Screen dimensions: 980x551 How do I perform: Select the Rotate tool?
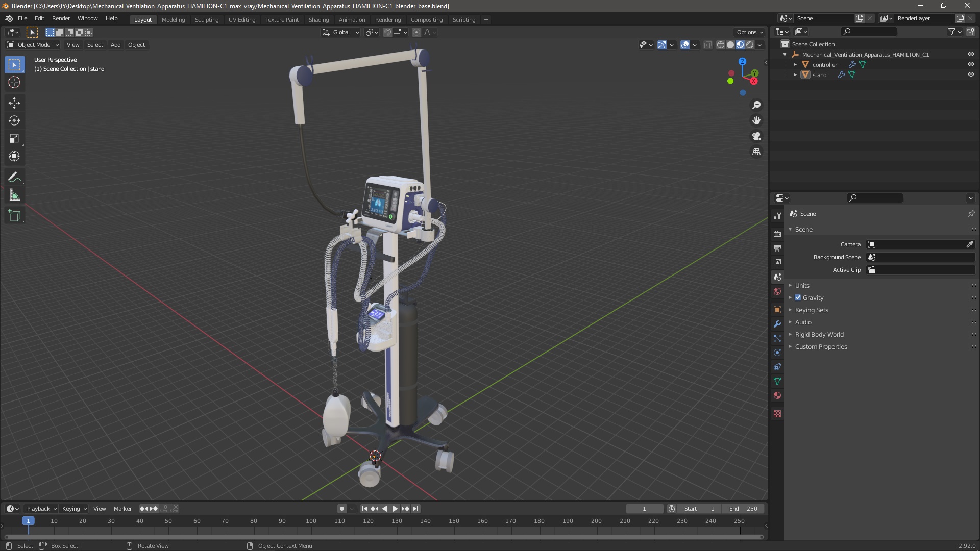tap(14, 121)
